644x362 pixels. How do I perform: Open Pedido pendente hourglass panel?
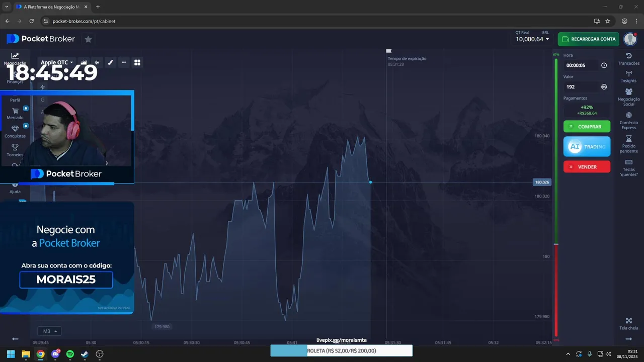pos(628,144)
